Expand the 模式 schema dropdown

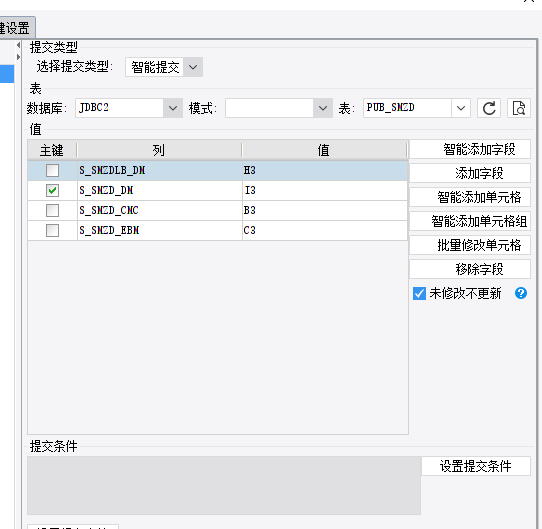pyautogui.click(x=279, y=108)
